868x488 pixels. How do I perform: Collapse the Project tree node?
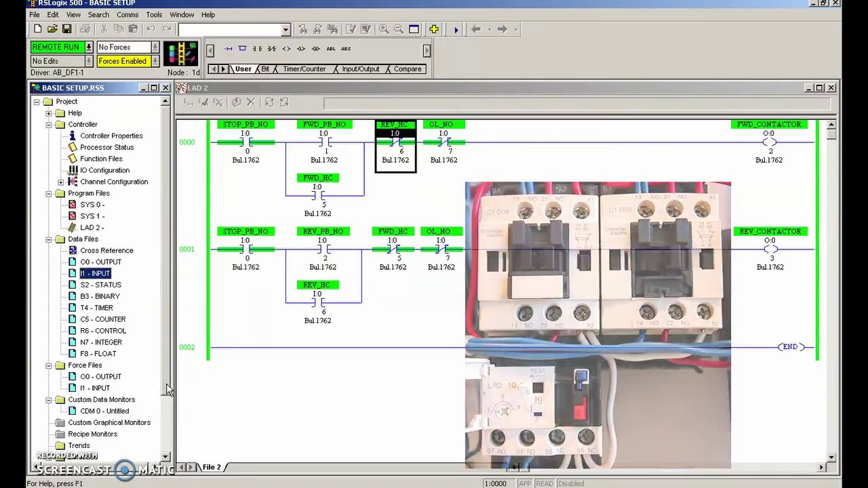(x=37, y=102)
